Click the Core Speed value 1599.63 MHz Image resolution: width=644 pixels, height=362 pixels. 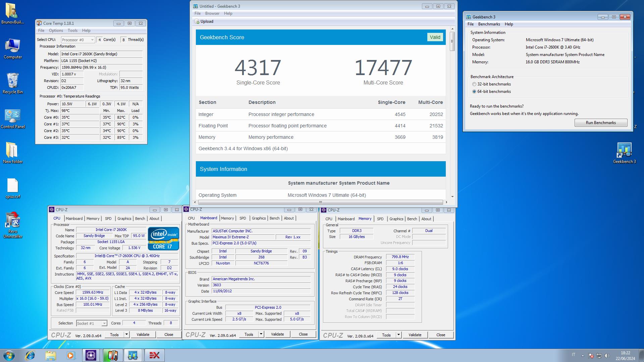click(x=93, y=292)
